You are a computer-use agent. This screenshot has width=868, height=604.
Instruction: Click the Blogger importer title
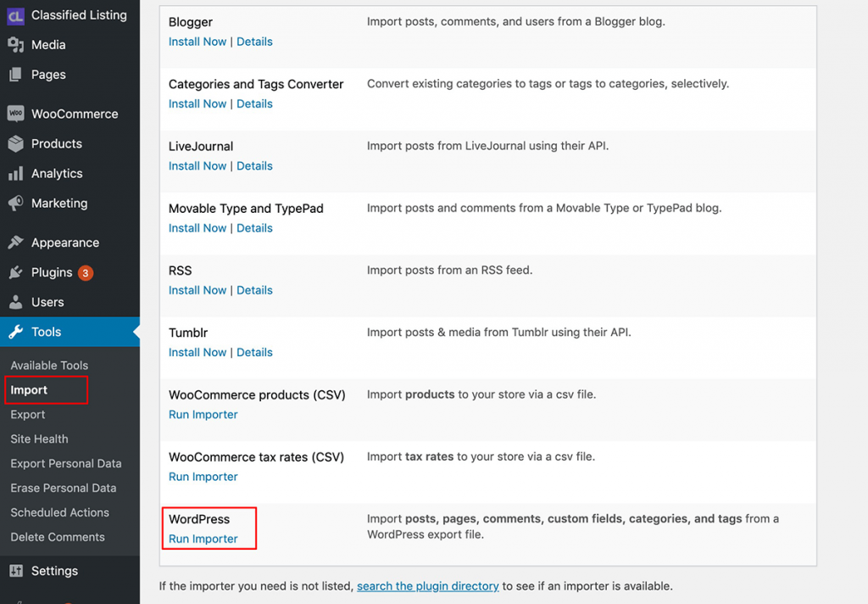click(191, 22)
